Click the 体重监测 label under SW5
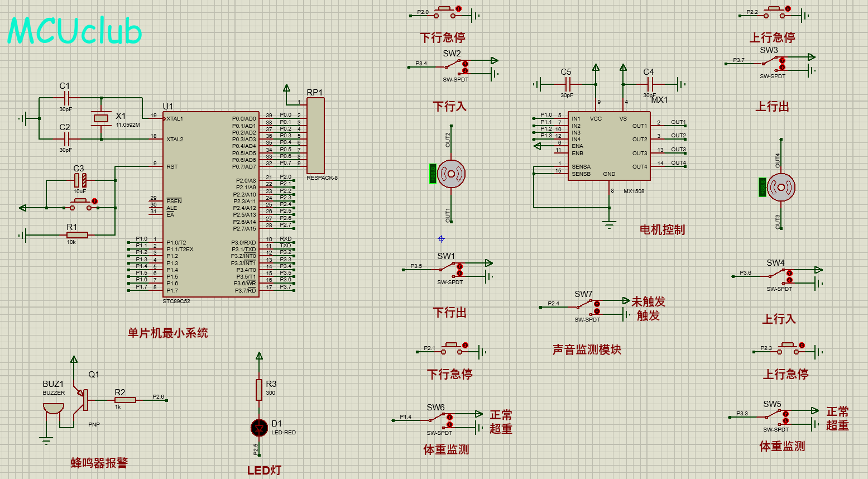 782,446
